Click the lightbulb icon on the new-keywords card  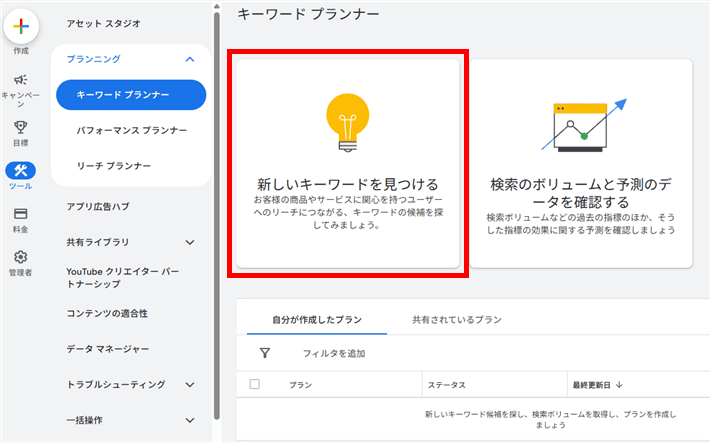(x=348, y=122)
